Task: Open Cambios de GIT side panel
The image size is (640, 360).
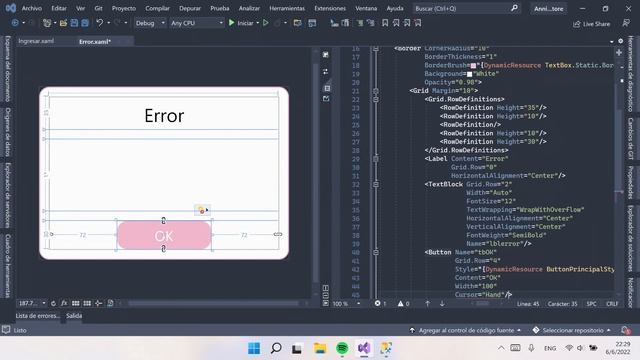Action: [x=631, y=139]
